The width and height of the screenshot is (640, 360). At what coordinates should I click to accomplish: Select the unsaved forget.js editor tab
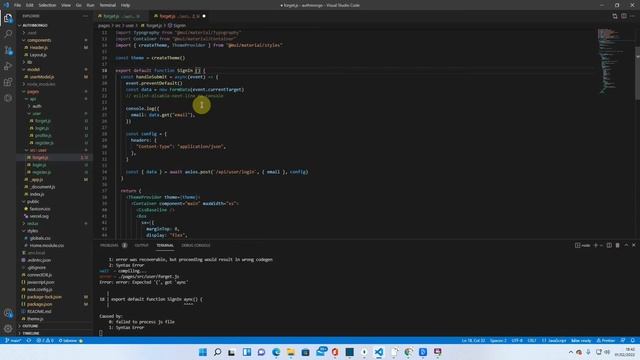coord(179,16)
